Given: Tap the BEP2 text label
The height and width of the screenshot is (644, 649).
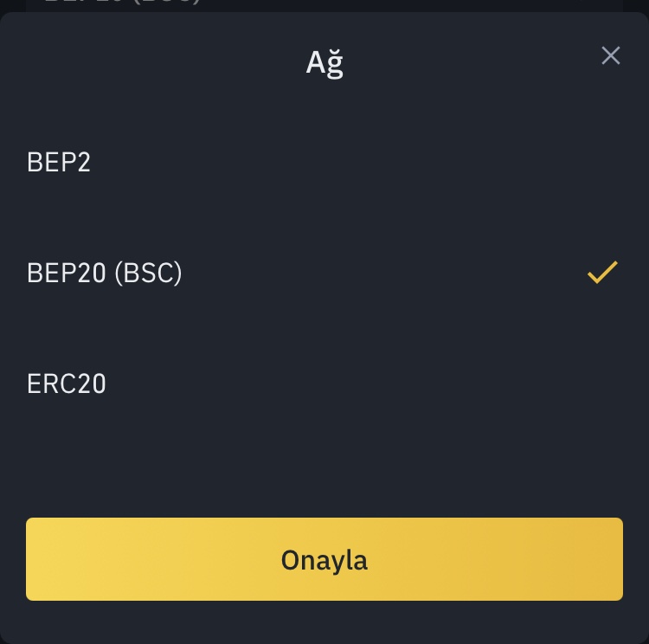Looking at the screenshot, I should coord(59,162).
